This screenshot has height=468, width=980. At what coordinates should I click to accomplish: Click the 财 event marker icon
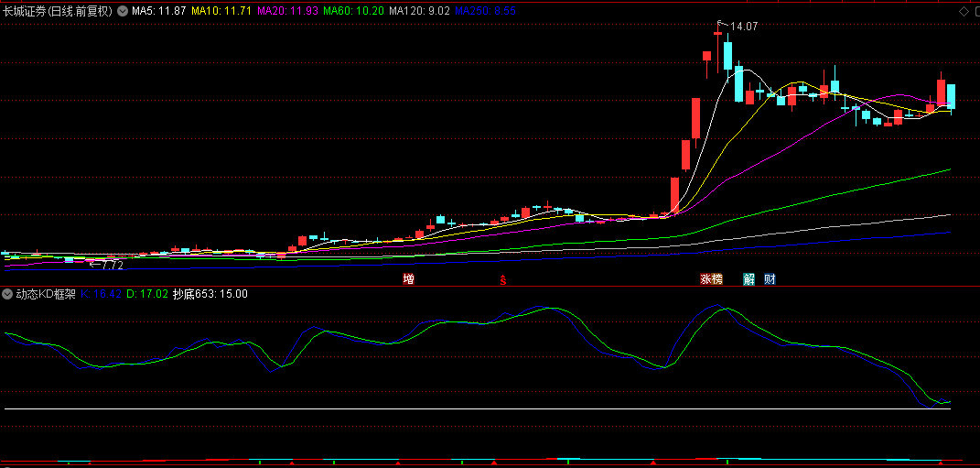(770, 279)
